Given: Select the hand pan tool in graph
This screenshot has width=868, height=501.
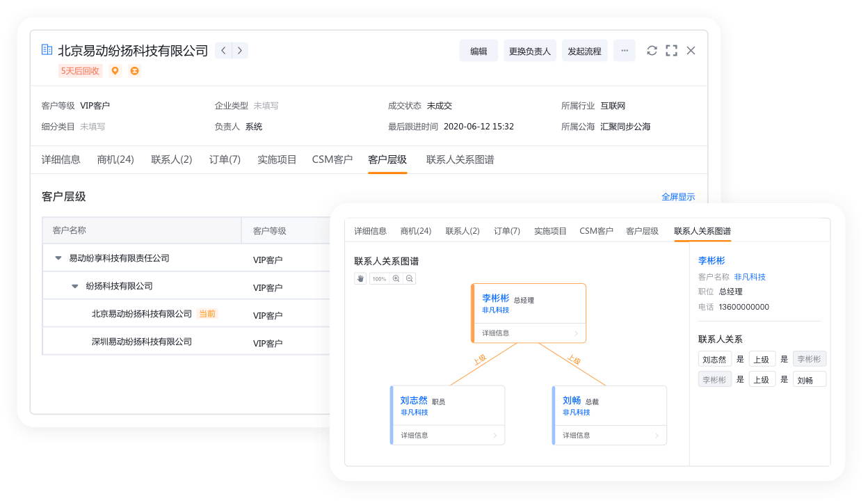Looking at the screenshot, I should 360,278.
